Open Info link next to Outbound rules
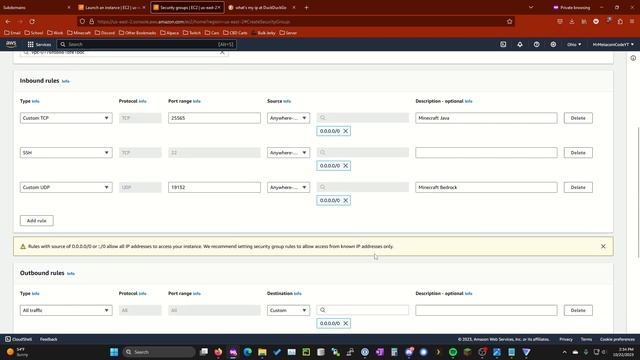The height and width of the screenshot is (360, 640). 71,273
